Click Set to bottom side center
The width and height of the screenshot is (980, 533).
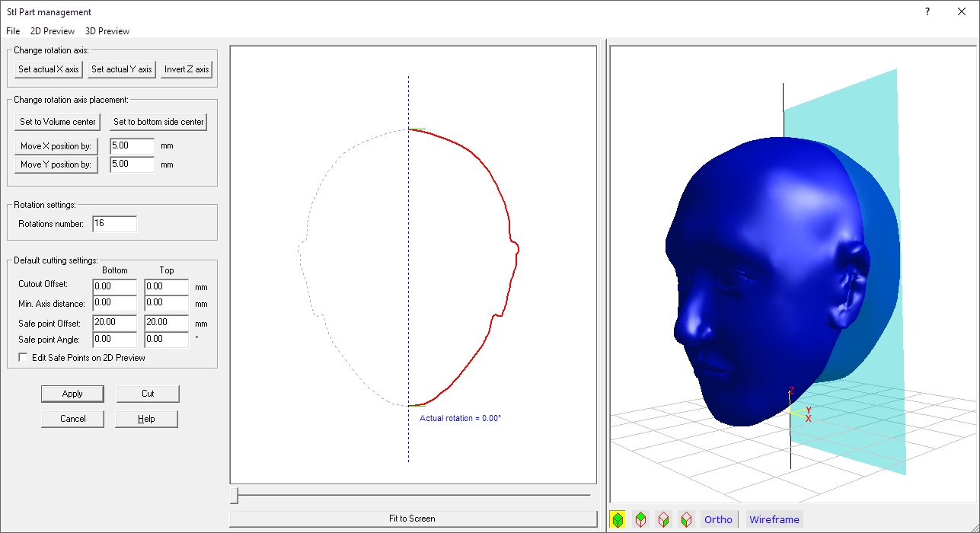(x=158, y=122)
